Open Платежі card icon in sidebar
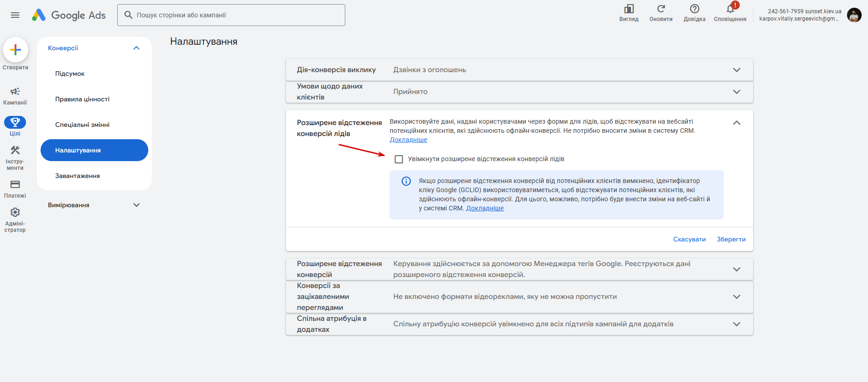This screenshot has height=382, width=868. [x=15, y=185]
